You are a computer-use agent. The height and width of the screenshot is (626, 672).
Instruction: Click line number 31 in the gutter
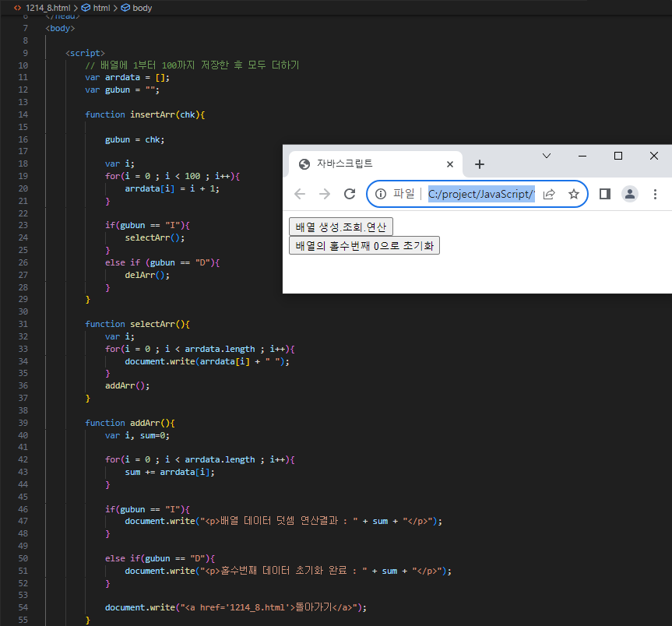click(x=23, y=324)
